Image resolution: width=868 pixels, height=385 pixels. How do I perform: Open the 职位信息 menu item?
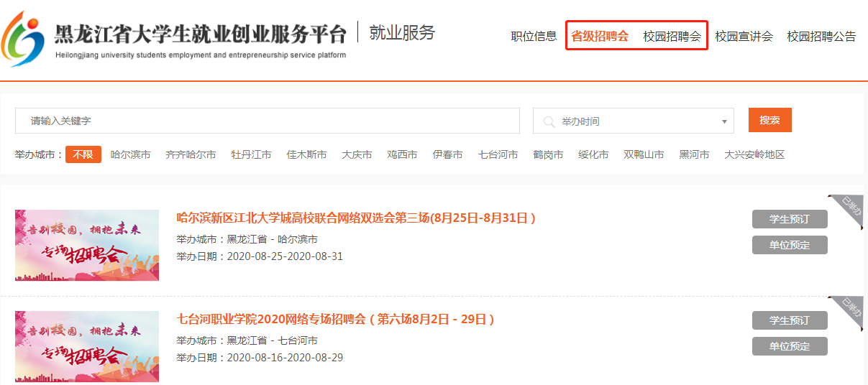[534, 37]
